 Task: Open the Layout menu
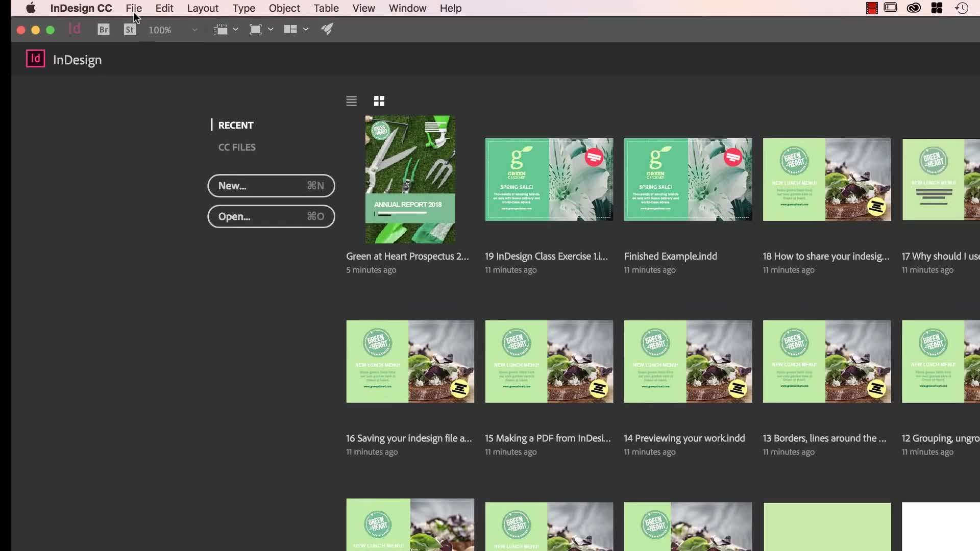[203, 8]
